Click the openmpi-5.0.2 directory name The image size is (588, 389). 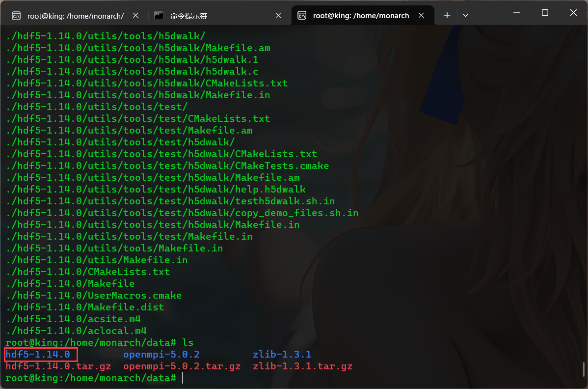[162, 354]
